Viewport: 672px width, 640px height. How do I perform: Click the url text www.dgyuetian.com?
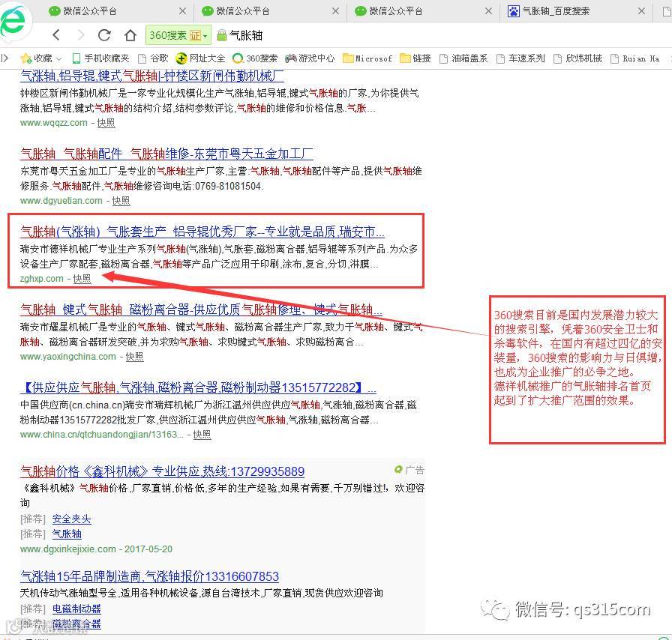click(61, 201)
